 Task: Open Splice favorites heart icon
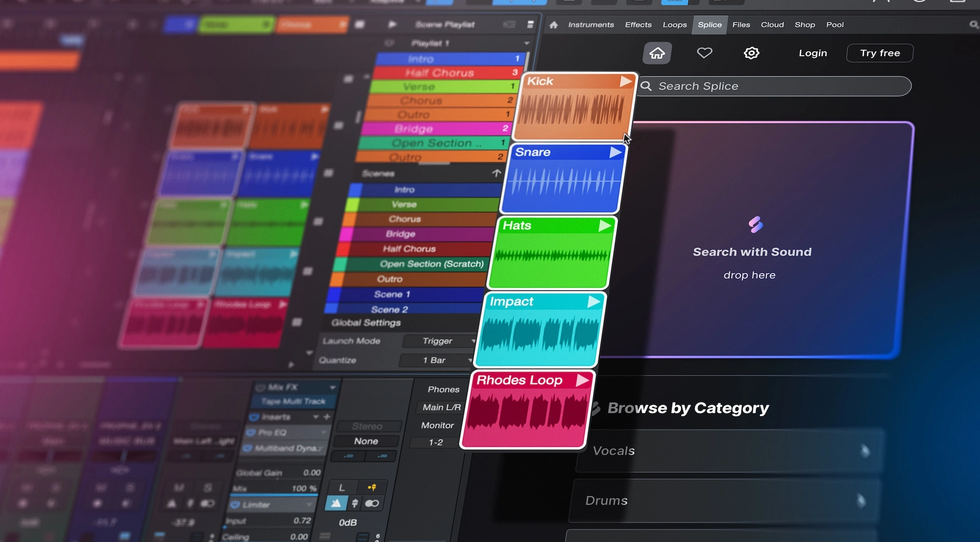click(704, 53)
